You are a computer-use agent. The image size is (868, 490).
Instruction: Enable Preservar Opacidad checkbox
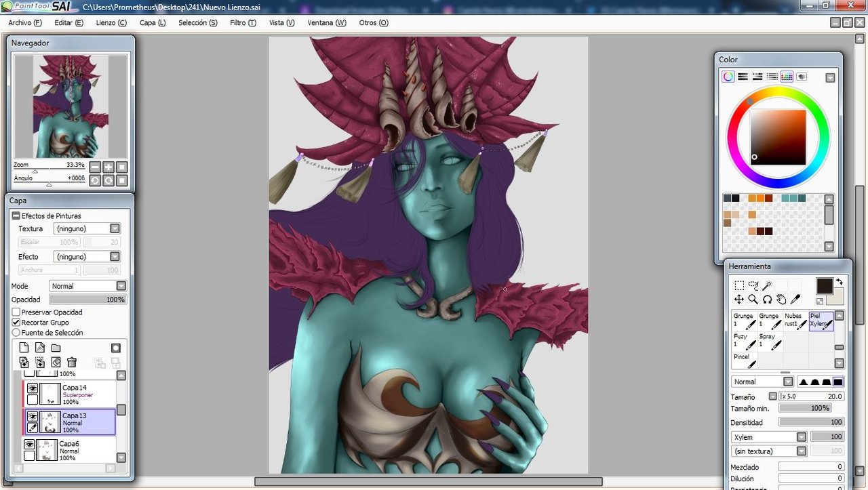pos(16,312)
